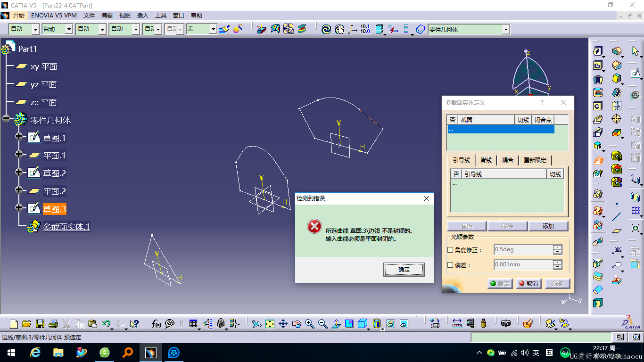Click the Zoom Out magnifier
The height and width of the screenshot is (362, 644).
coord(322,324)
